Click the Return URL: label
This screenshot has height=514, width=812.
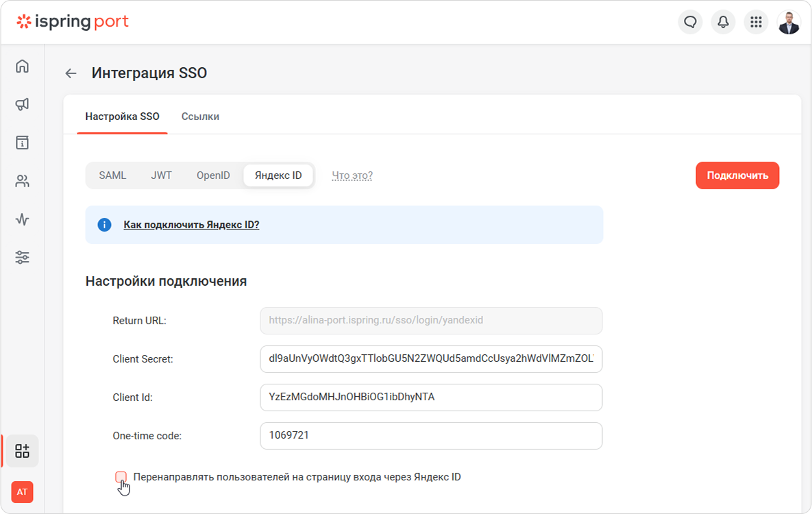139,321
